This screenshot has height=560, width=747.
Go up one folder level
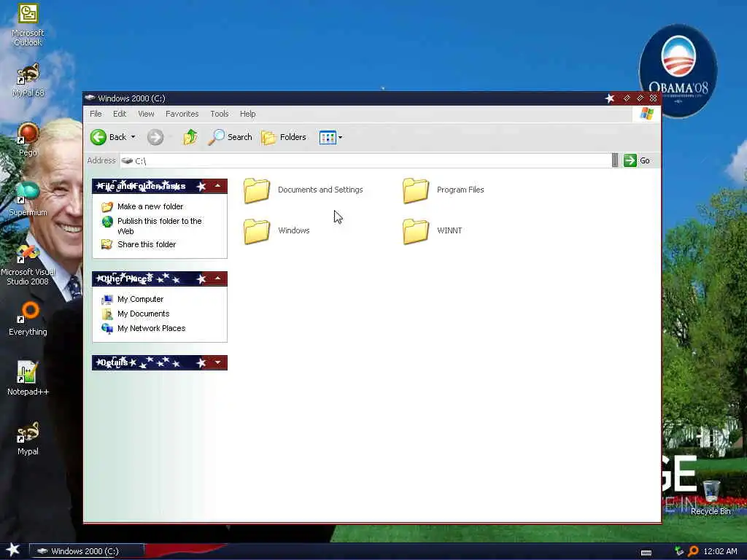190,137
